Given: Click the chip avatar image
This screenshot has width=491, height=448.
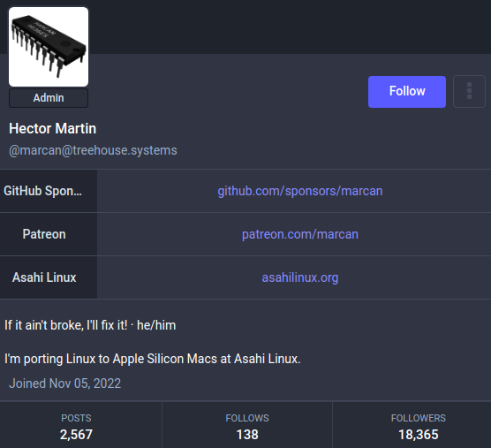Looking at the screenshot, I should (x=49, y=47).
